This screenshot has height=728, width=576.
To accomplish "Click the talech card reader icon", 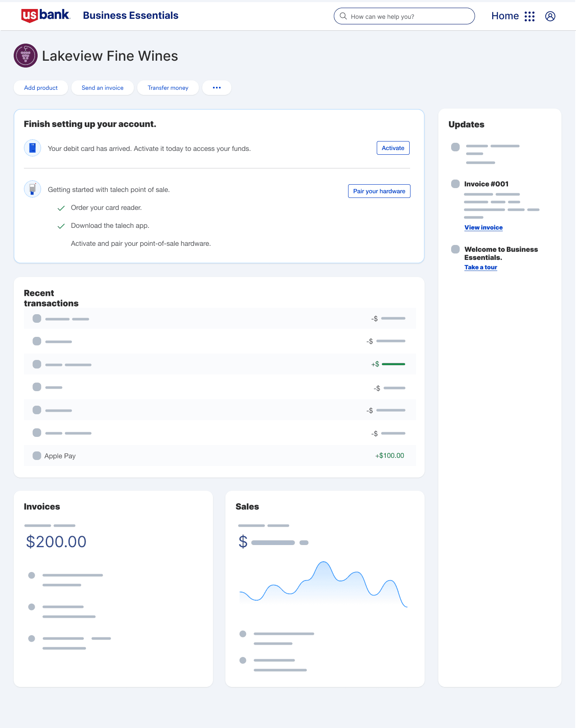I will [x=32, y=189].
